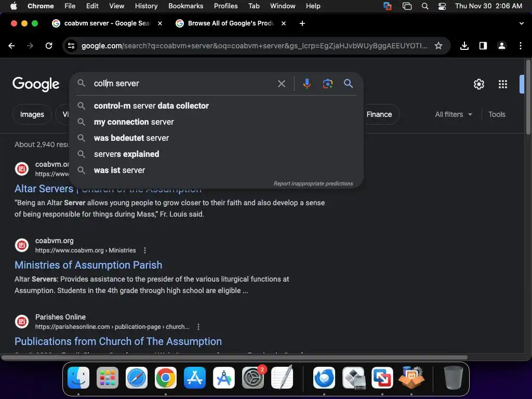This screenshot has width=532, height=399.
Task: Open Launchpad from the dock
Action: [x=108, y=377]
